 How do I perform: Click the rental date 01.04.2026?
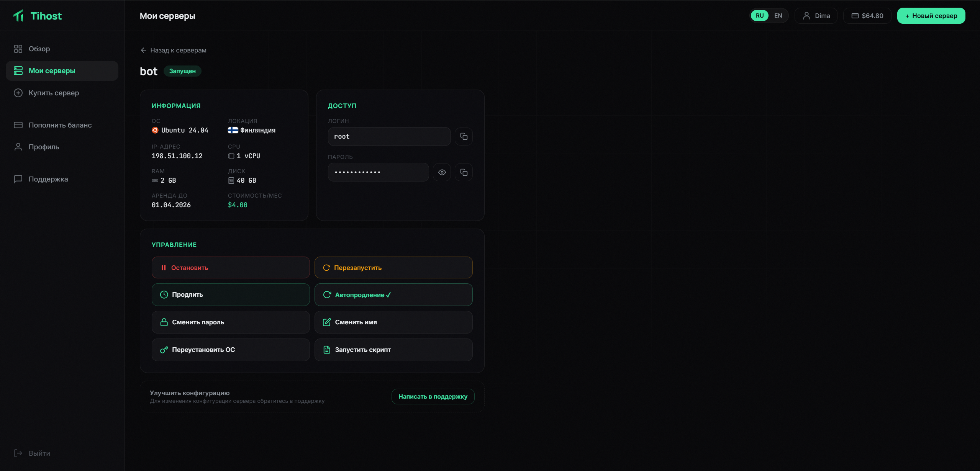click(x=171, y=205)
